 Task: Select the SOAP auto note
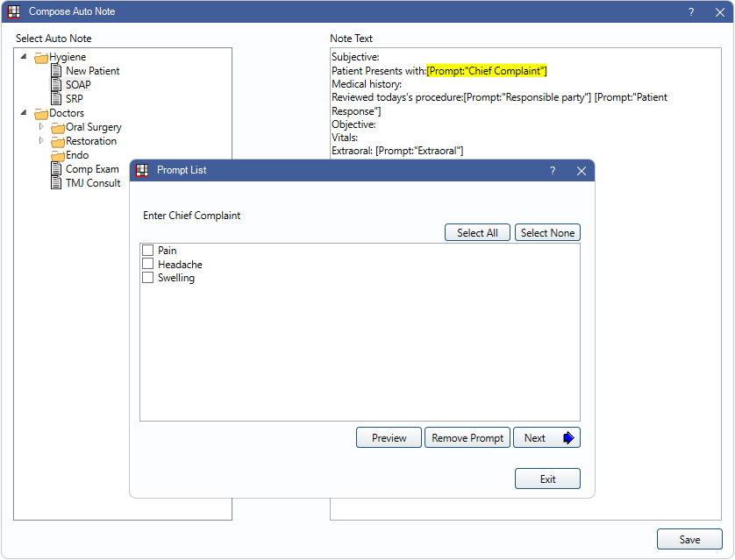(78, 85)
